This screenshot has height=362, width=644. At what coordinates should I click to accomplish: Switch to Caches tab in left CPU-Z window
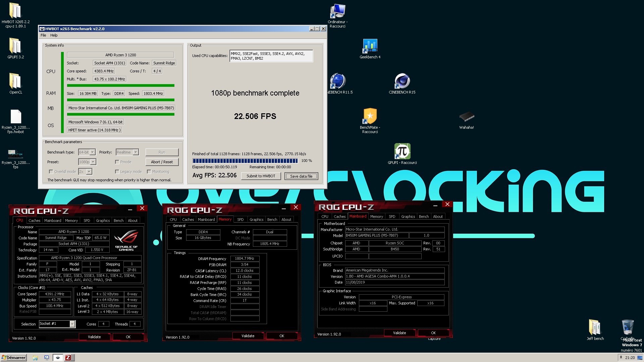[34, 221]
